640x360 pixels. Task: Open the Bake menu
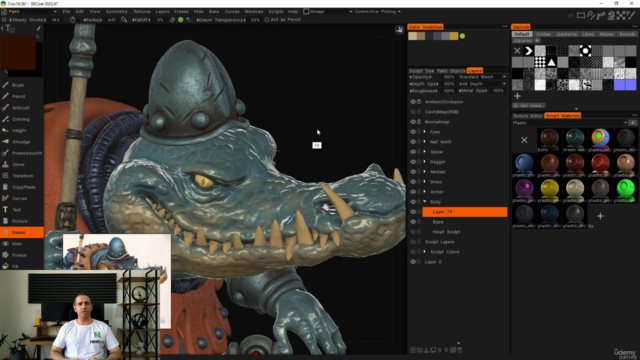coord(214,11)
